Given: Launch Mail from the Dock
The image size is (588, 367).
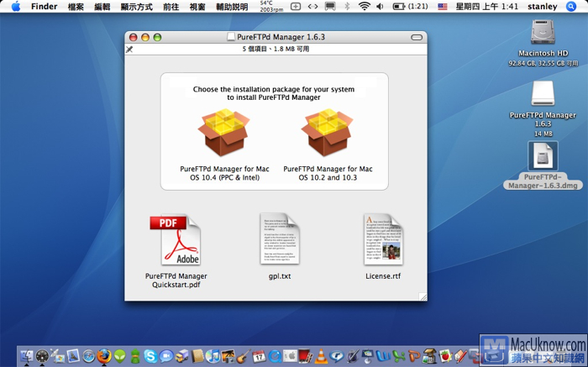Looking at the screenshot, I should tap(73, 357).
